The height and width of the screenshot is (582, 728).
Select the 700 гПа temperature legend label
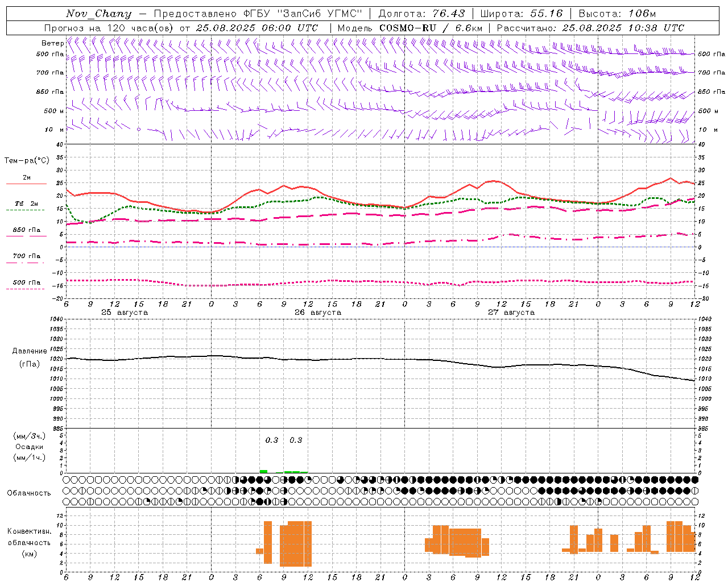[27, 256]
